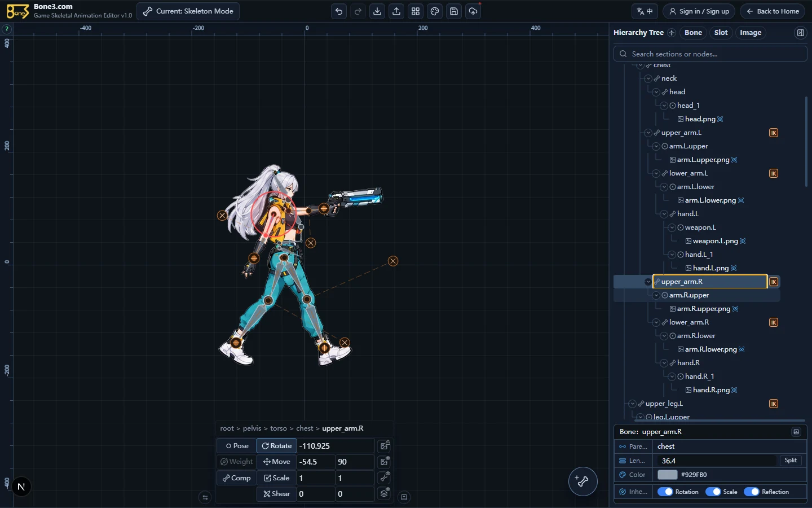
Task: Click the export upload icon
Action: [x=396, y=11]
